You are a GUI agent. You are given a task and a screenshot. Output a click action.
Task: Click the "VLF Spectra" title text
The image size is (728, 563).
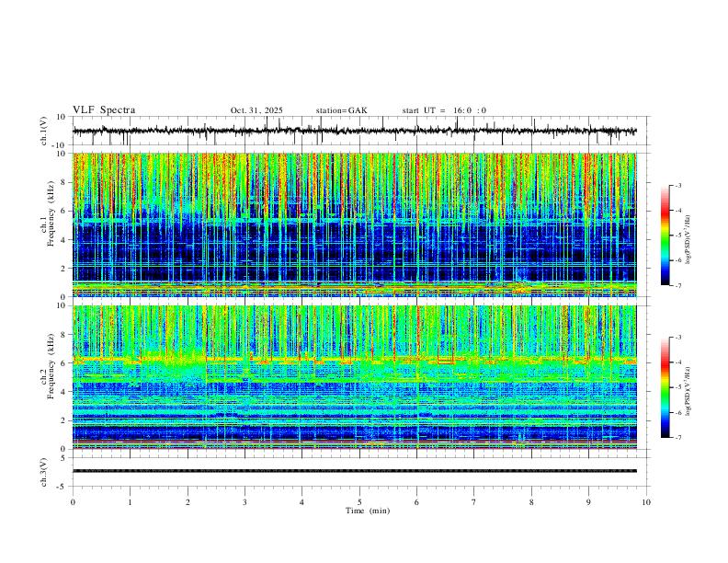point(104,110)
